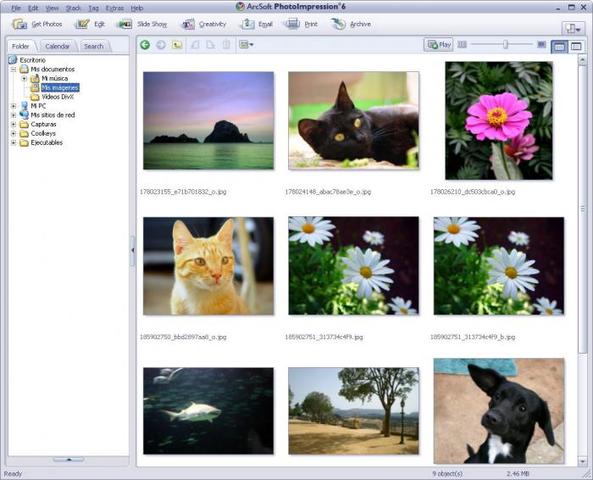
Task: Expand the Mi música folder node
Action: tap(24, 78)
